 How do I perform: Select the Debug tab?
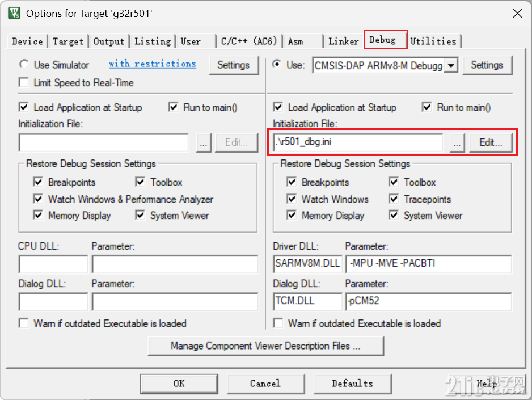386,40
